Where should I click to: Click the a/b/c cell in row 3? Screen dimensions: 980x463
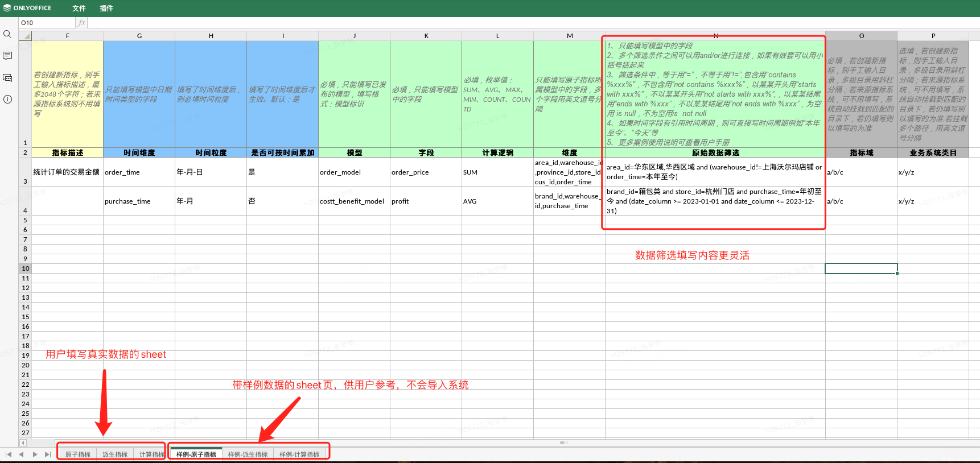coord(862,172)
